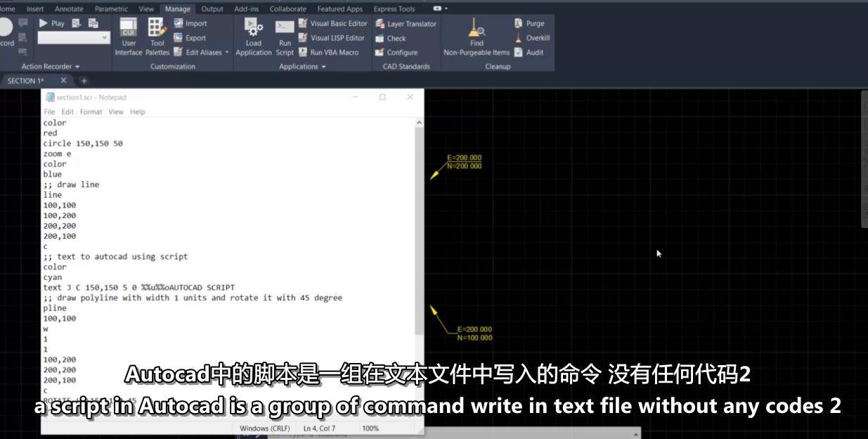Expand the Applications panel
Screen dimensions: 868x439
(302, 66)
